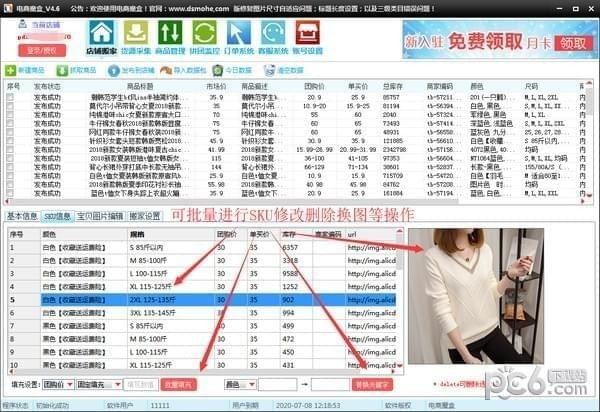Image resolution: width=600 pixels, height=412 pixels.
Task: Tick the checkbox of stock 38601 row
Action: tap(10, 167)
